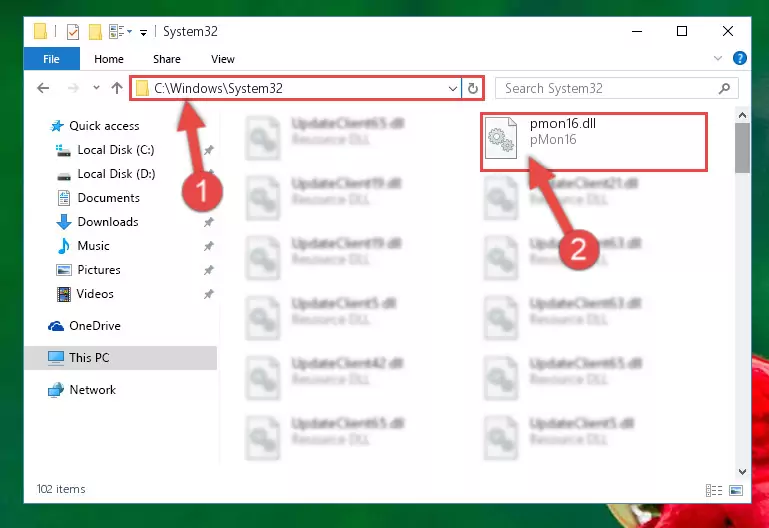Open Videos folder in sidebar
769x528 pixels.
pos(95,294)
